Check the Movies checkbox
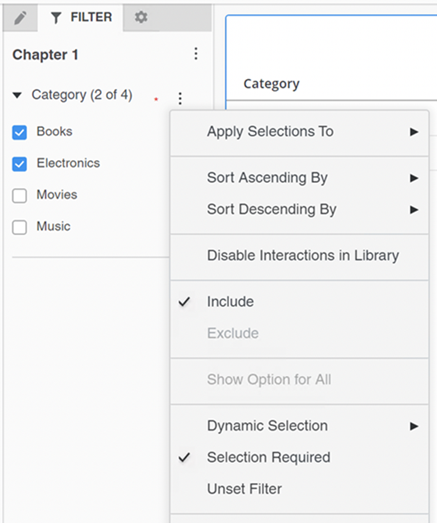Image resolution: width=437 pixels, height=523 pixels. tap(19, 195)
